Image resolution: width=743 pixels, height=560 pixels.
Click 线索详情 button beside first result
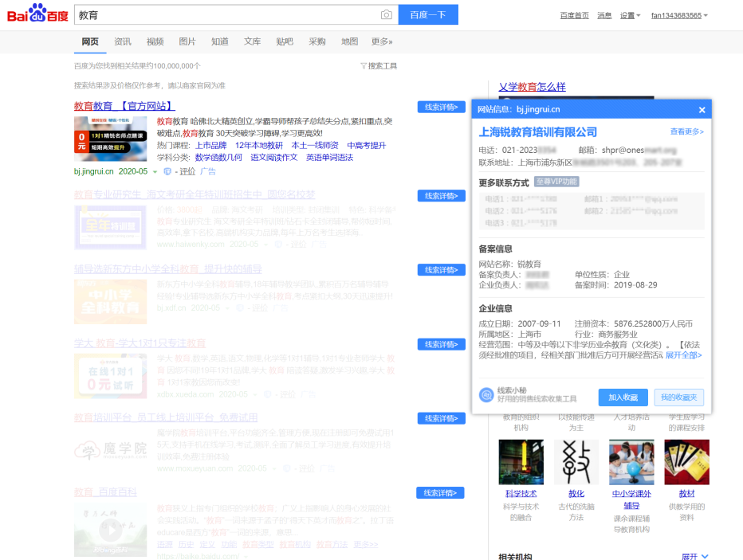point(441,107)
